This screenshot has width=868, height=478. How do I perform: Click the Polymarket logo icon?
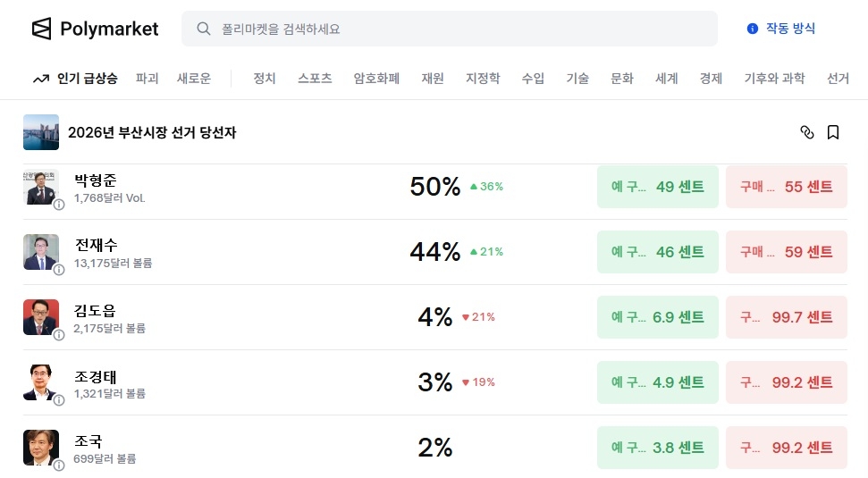(42, 29)
